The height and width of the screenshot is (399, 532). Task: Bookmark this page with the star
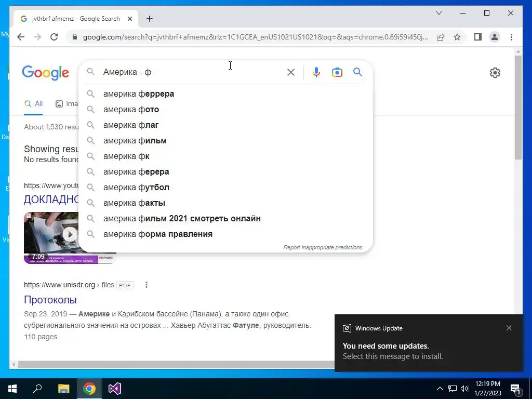[457, 37]
